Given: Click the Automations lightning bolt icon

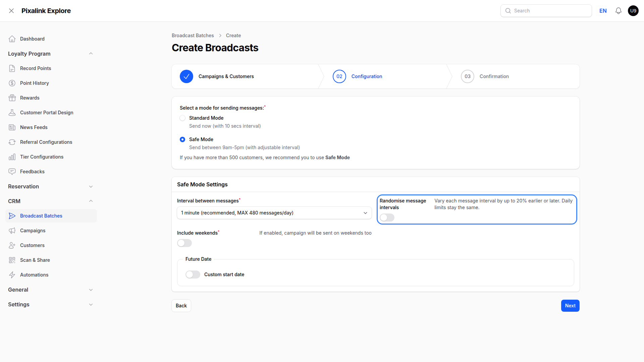Looking at the screenshot, I should tap(12, 275).
